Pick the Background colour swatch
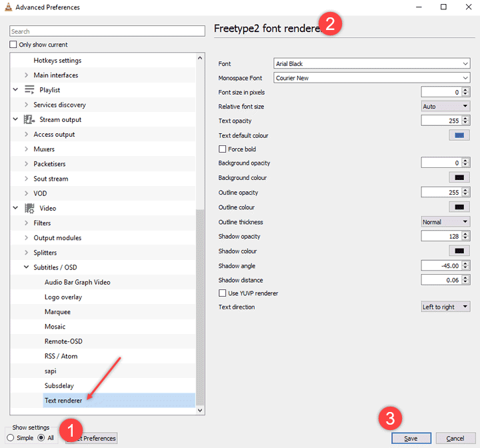 (459, 177)
